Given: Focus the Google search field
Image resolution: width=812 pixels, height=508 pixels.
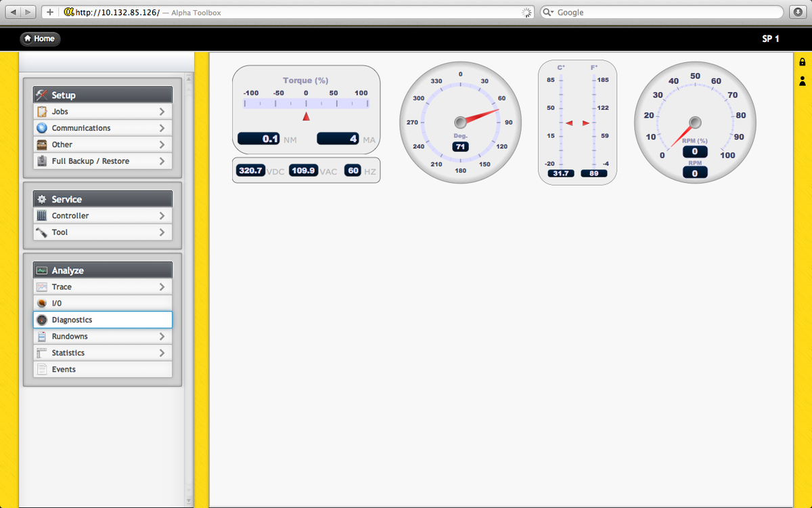Looking at the screenshot, I should coord(667,12).
